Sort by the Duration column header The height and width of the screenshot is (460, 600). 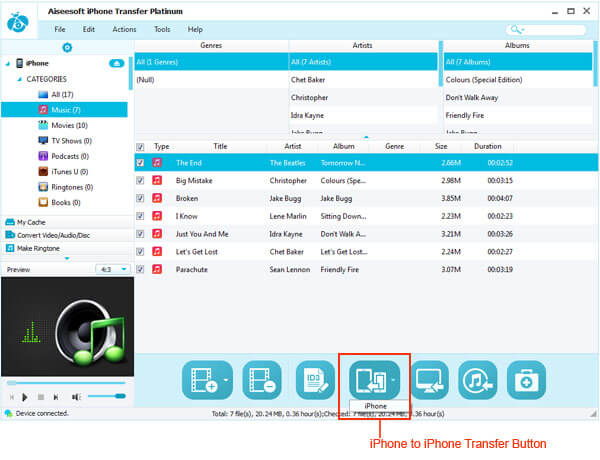point(488,147)
